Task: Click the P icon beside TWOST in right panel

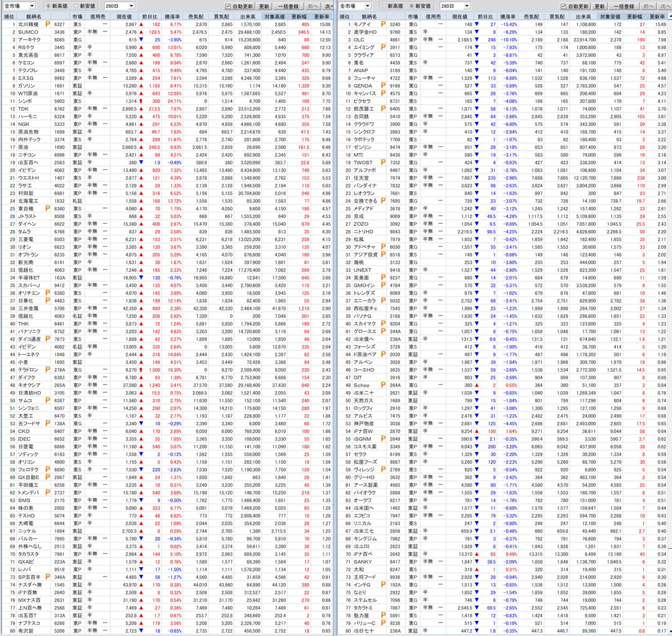Action: point(383,163)
